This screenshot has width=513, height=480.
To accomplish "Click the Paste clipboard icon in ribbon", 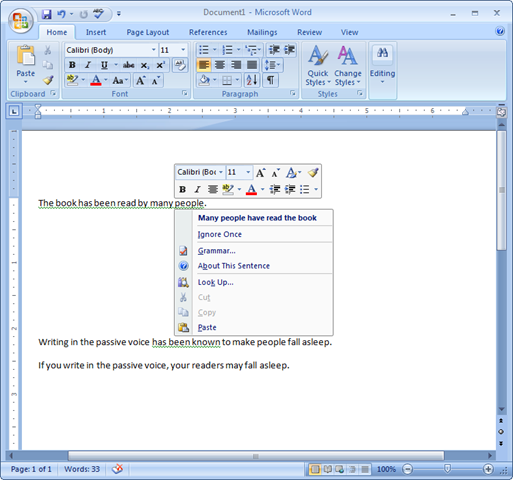I will coord(26,56).
